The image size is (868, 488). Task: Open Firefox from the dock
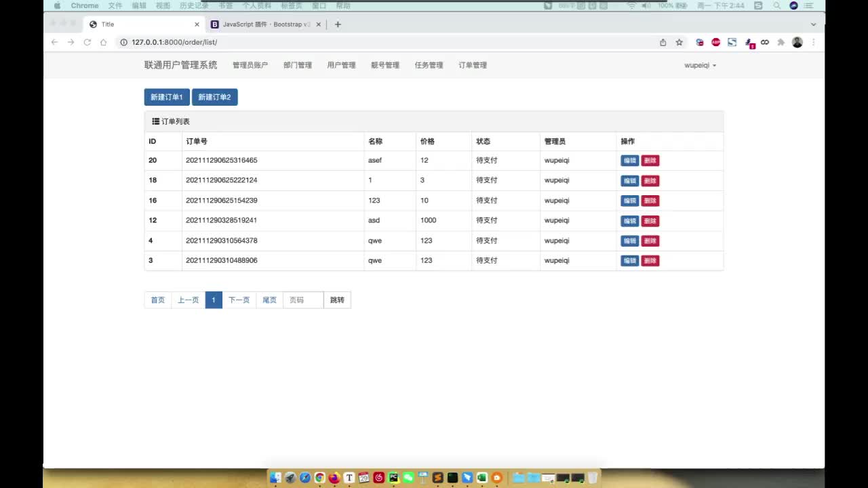point(334,477)
